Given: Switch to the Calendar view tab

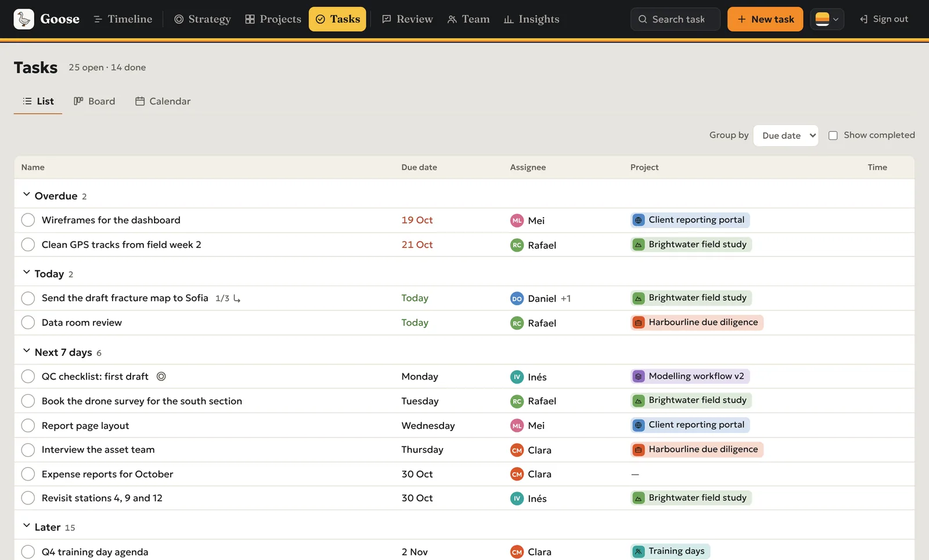Looking at the screenshot, I should click(163, 101).
